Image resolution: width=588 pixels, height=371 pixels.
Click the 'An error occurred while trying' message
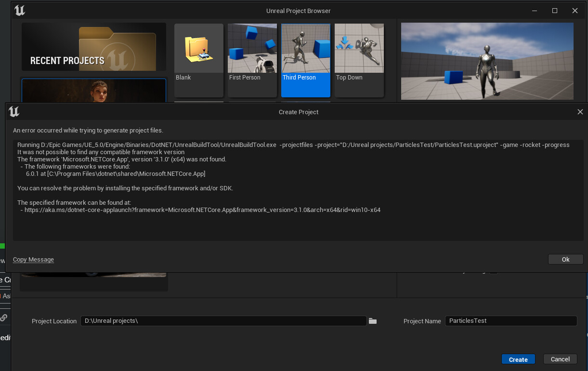pyautogui.click(x=88, y=130)
